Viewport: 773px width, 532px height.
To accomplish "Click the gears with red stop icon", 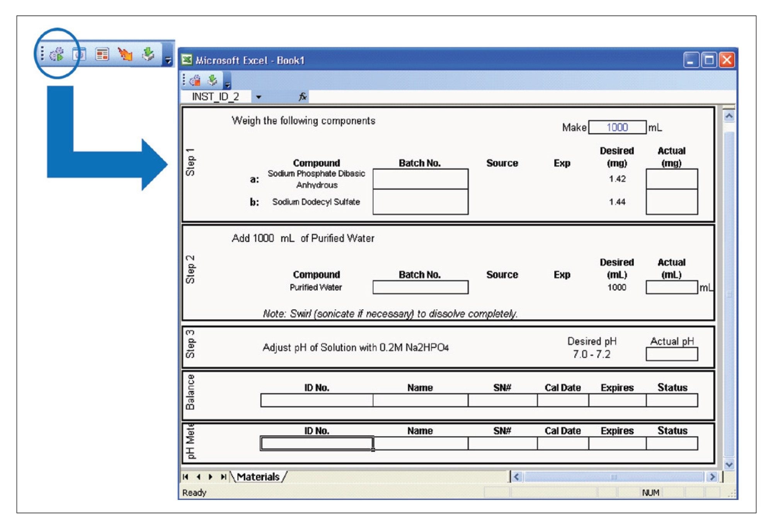I will coord(195,80).
